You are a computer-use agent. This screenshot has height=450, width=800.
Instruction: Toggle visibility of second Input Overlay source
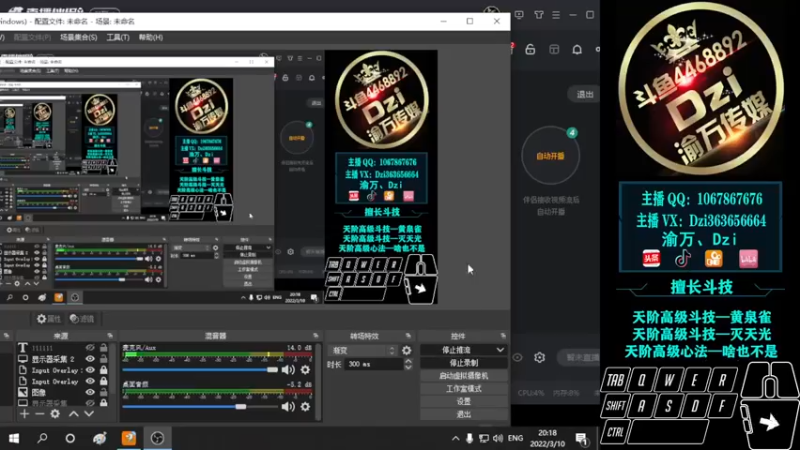90,381
